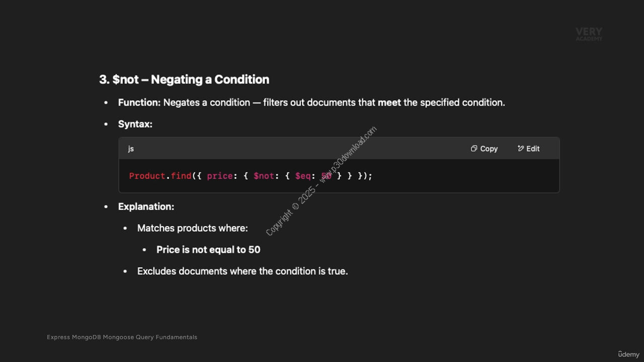The height and width of the screenshot is (362, 644).
Task: Click 'Matches products where:' line
Action: pos(193,228)
